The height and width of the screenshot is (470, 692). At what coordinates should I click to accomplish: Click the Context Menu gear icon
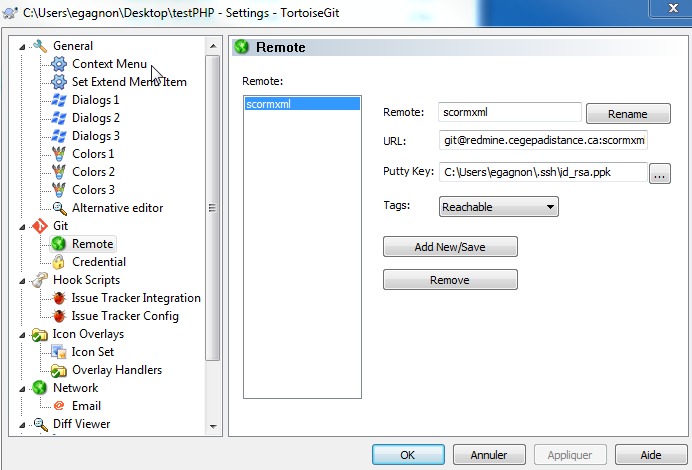click(x=59, y=64)
